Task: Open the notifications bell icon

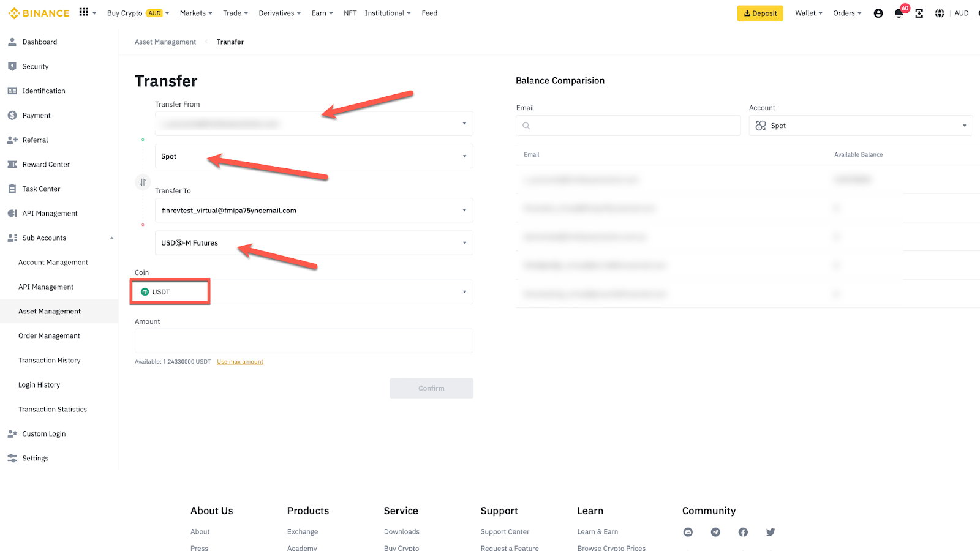Action: point(899,13)
